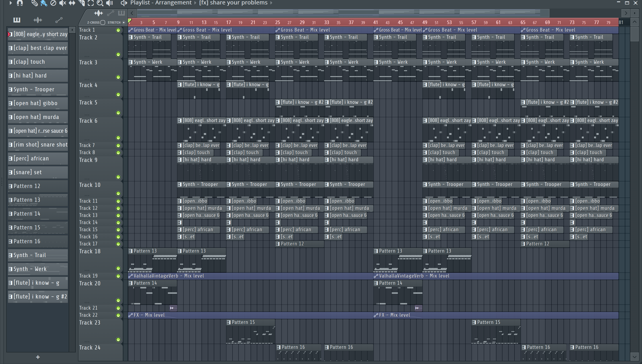Click the overview zoom button right of timeline
The width and height of the screenshot is (642, 364).
click(634, 13)
